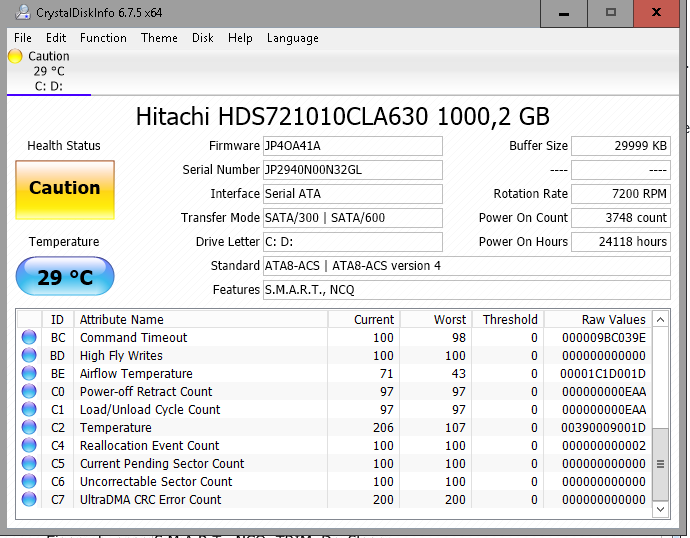The width and height of the screenshot is (690, 538).
Task: Select the Airflow Temperature attribute row
Action: (x=334, y=373)
